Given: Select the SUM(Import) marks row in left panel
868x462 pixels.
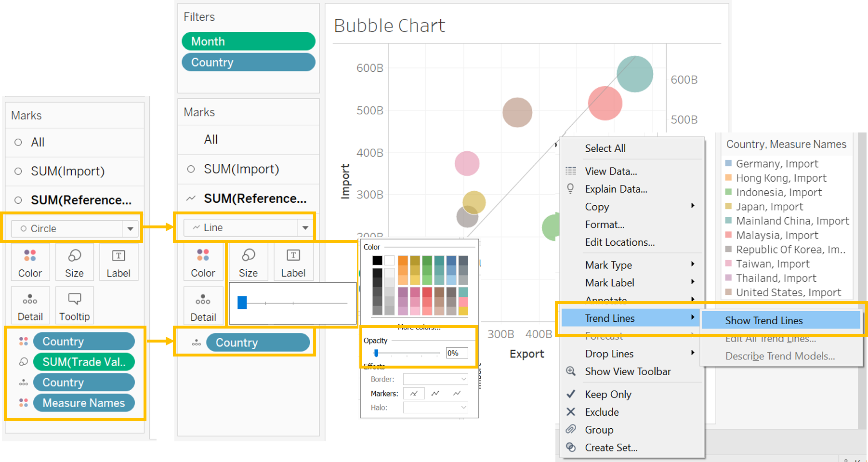Looking at the screenshot, I should pos(67,172).
